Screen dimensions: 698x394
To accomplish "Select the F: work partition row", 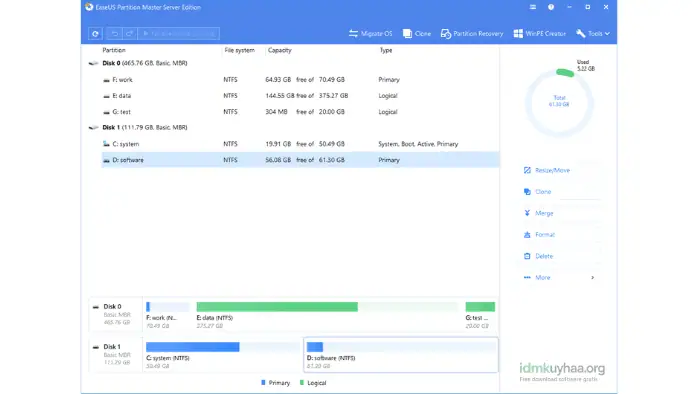I will [300, 80].
